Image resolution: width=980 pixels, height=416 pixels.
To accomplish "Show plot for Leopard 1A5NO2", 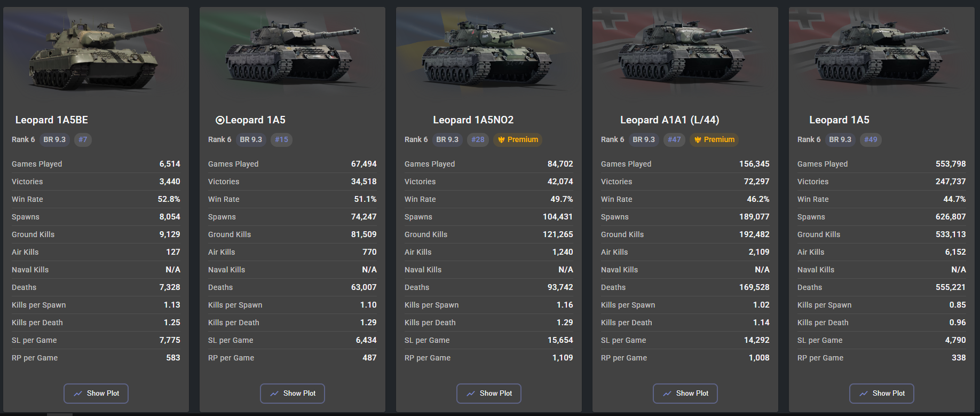I will (x=489, y=394).
